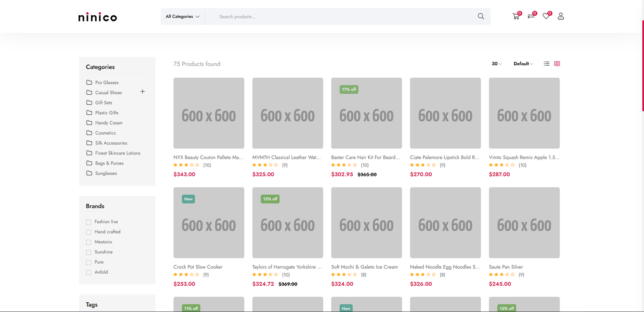Screen dimensions: 644x312
Task: Check the Fashion live brand checkbox
Action: pos(89,222)
